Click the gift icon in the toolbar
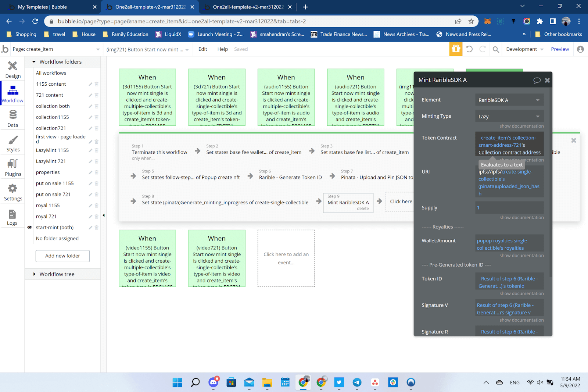The width and height of the screenshot is (588, 392). tap(456, 49)
